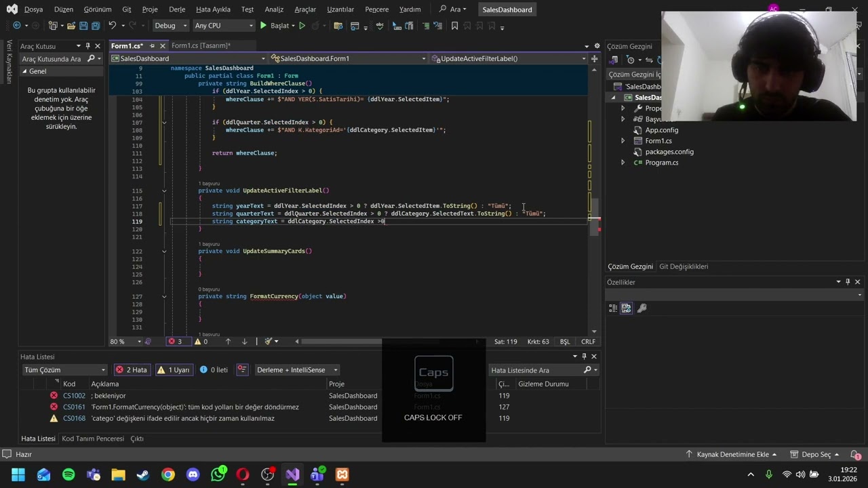This screenshot has height=488, width=868.
Task: Click the Save All toolbar icon
Action: (x=96, y=26)
